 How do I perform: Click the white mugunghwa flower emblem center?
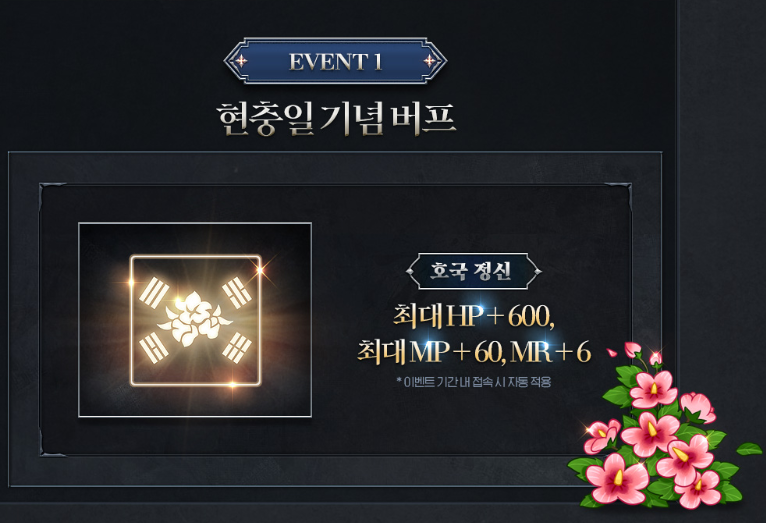pos(194,319)
